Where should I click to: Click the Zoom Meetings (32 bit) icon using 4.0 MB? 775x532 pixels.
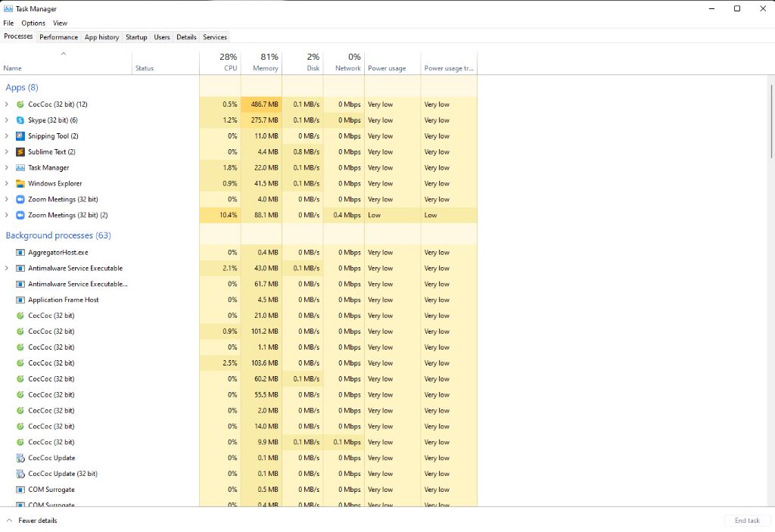pos(20,199)
